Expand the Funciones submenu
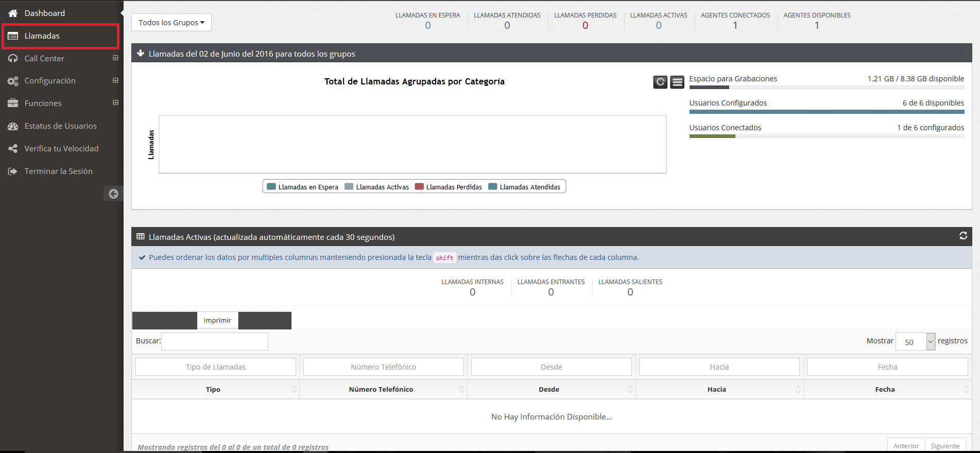Viewport: 980px width, 453px height. (x=115, y=103)
